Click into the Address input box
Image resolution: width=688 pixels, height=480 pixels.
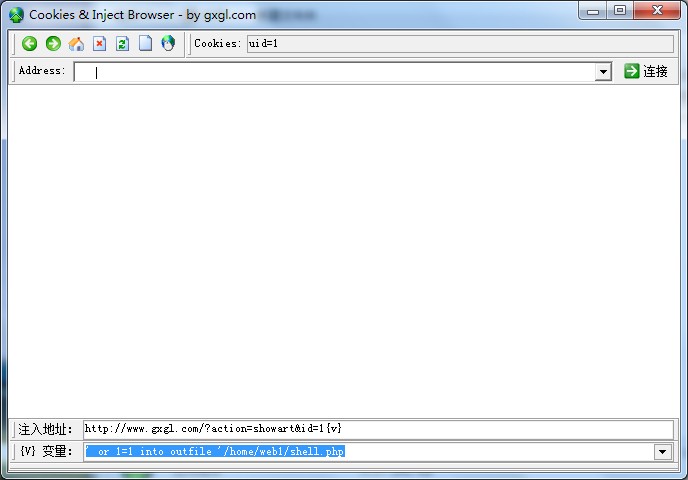point(335,72)
